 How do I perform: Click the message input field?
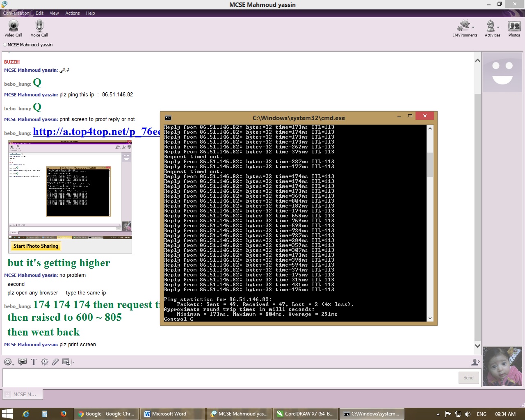[230, 377]
